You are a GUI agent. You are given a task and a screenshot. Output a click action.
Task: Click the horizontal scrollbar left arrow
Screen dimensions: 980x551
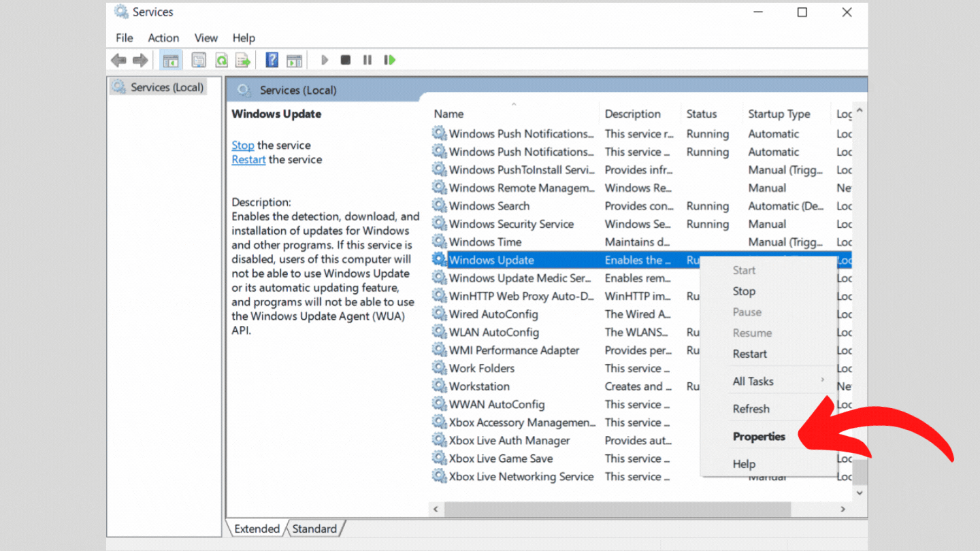[x=437, y=509]
